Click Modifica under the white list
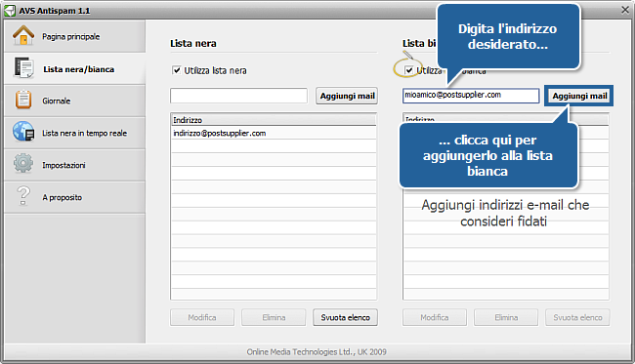The image size is (635, 364). (x=435, y=317)
